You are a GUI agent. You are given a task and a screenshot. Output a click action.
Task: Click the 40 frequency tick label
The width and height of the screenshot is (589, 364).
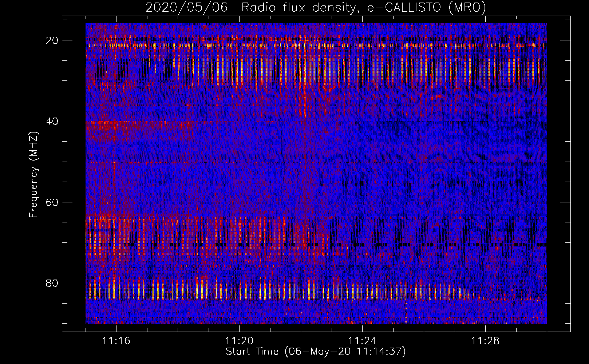click(52, 121)
